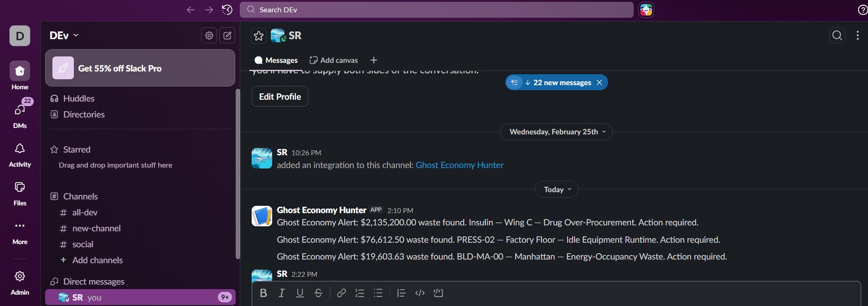The height and width of the screenshot is (306, 868).
Task: Dismiss the 22 new messages pill
Action: pos(599,82)
